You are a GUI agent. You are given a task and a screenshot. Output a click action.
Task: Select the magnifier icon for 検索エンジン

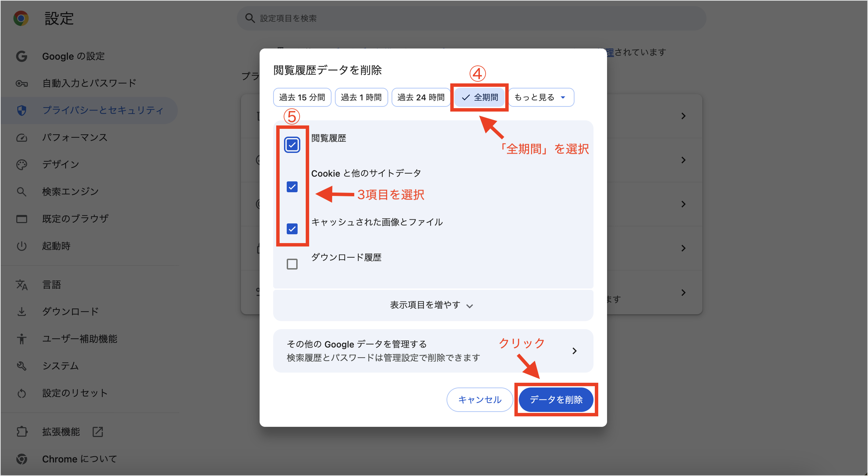pyautogui.click(x=22, y=191)
